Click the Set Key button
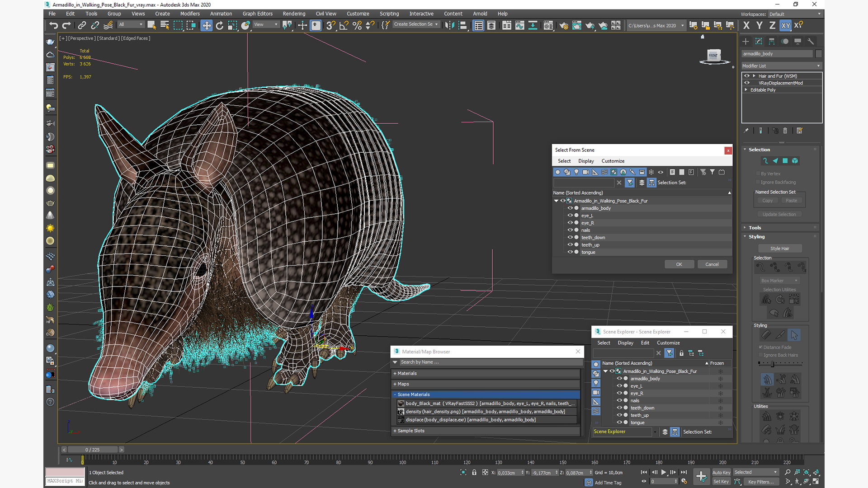The width and height of the screenshot is (868, 488). [721, 482]
